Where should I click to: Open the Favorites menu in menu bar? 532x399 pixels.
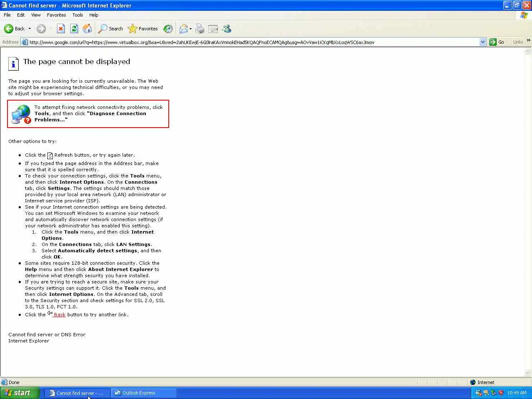click(x=57, y=15)
